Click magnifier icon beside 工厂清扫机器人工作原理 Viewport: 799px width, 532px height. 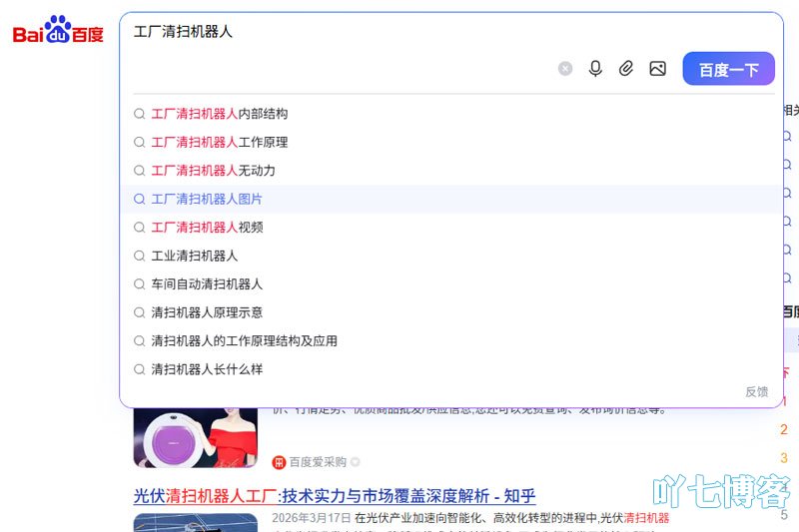point(139,142)
